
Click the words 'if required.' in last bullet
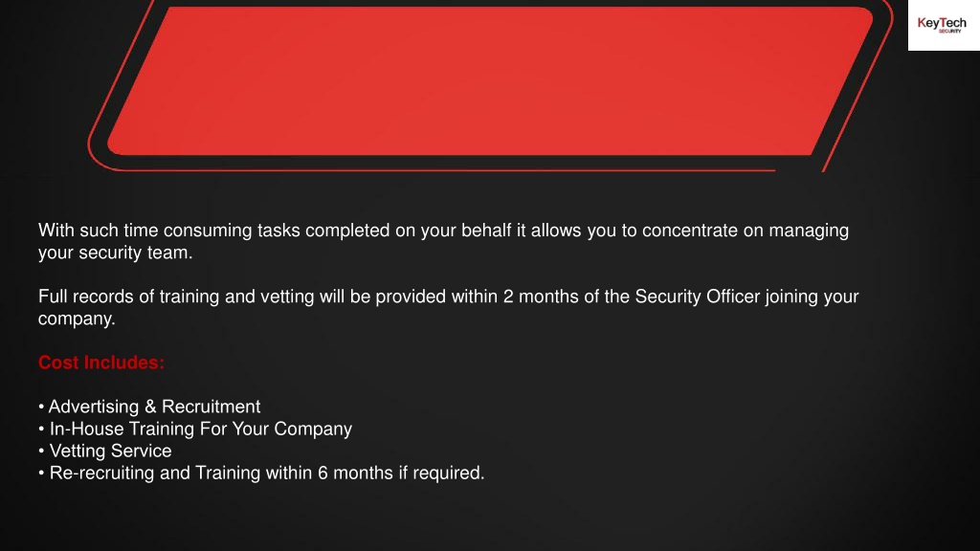coord(442,473)
